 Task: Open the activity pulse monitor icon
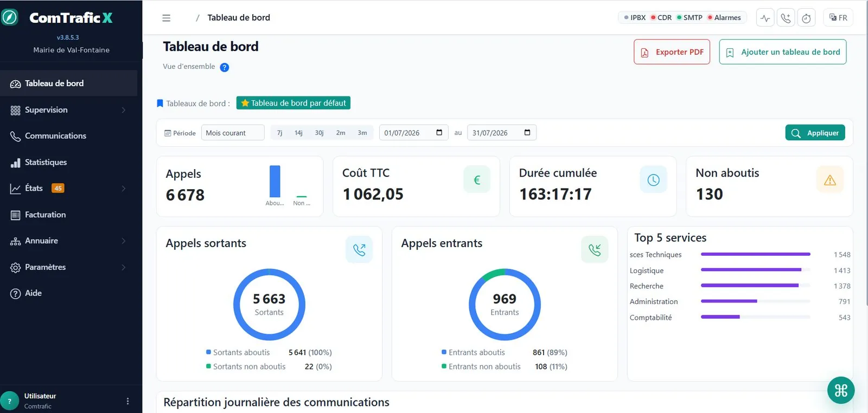click(765, 18)
